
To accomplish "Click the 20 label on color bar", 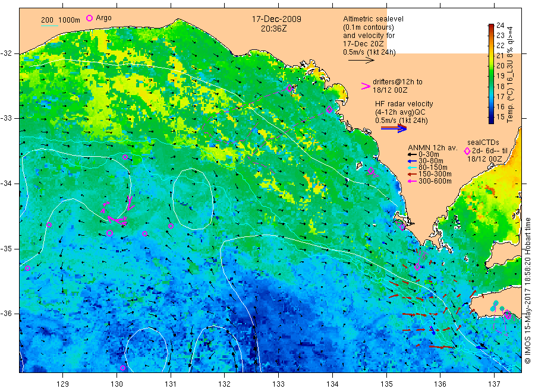I will click(x=500, y=66).
